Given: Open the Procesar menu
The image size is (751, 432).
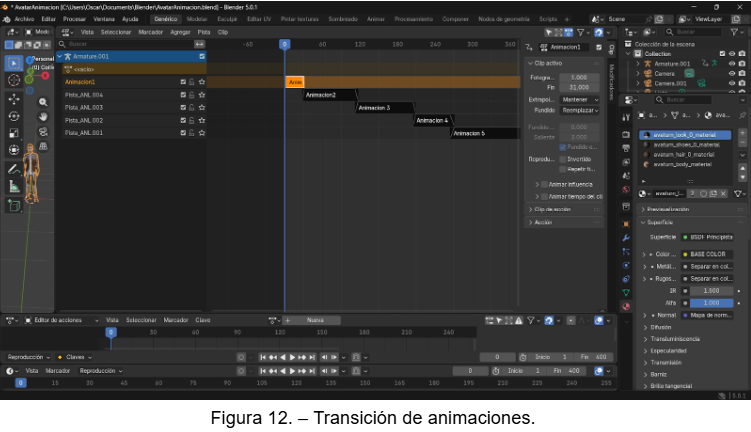Looking at the screenshot, I should coord(74,19).
